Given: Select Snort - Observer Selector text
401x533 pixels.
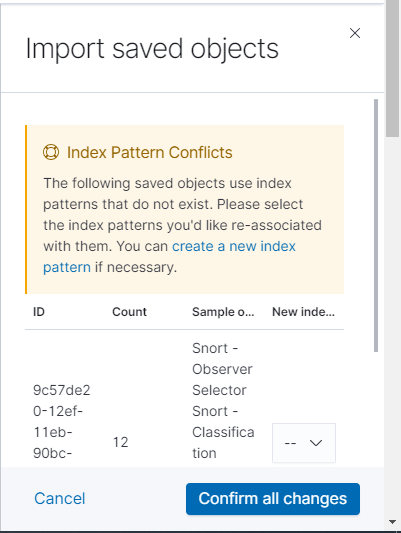Looking at the screenshot, I should (x=222, y=369).
